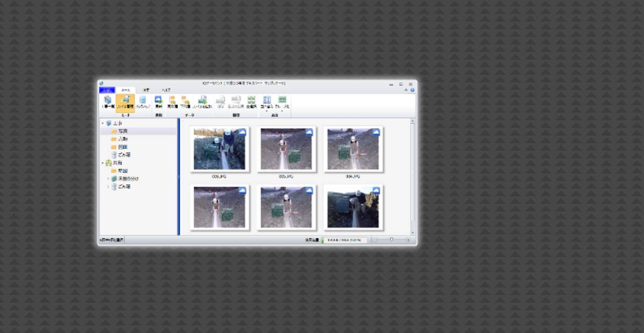Collapse the 工事 root tree node
Viewport: 644px width, 333px height.
103,123
